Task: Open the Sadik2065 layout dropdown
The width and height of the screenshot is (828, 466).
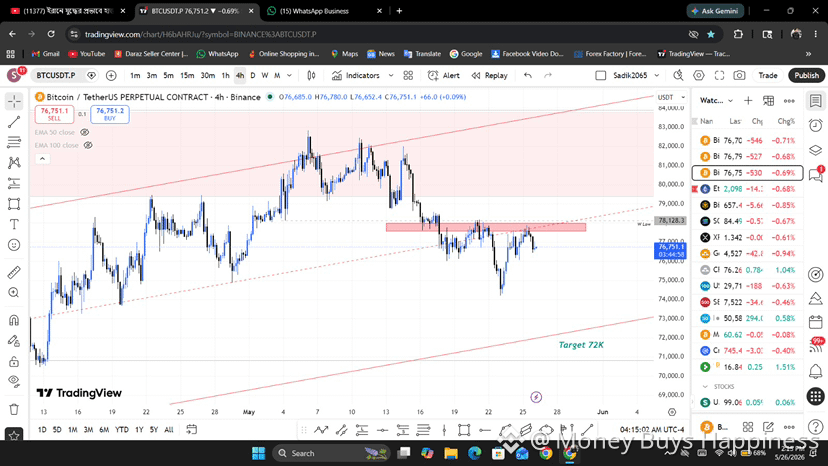Action: (x=636, y=76)
